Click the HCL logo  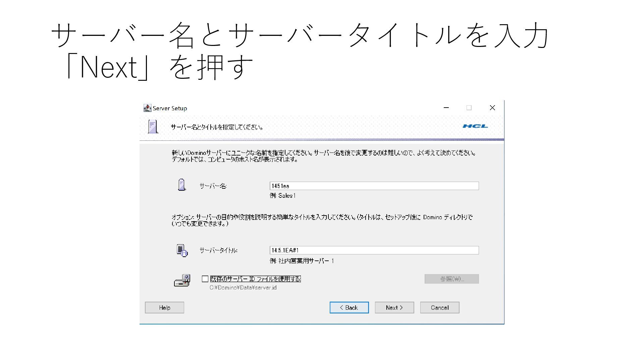[x=475, y=126]
